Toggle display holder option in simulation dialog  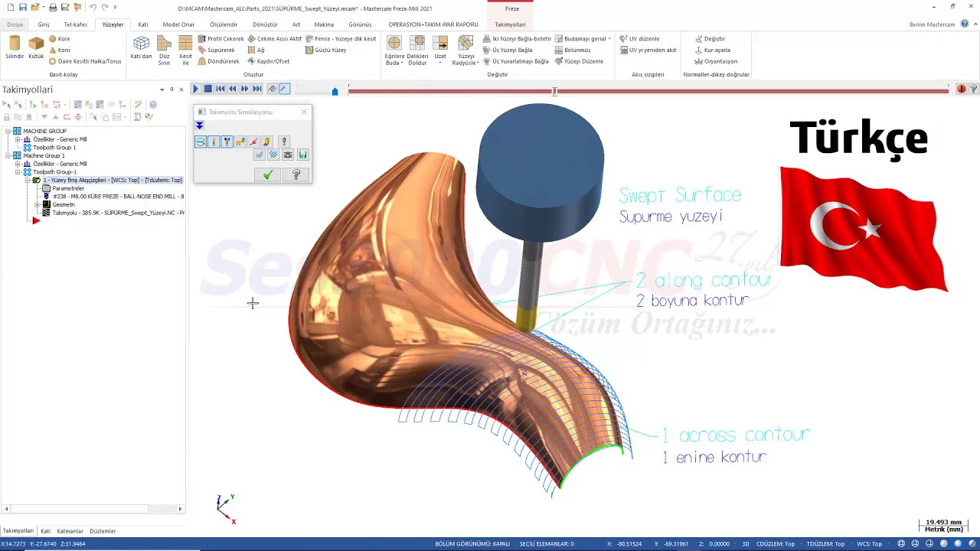coord(227,142)
